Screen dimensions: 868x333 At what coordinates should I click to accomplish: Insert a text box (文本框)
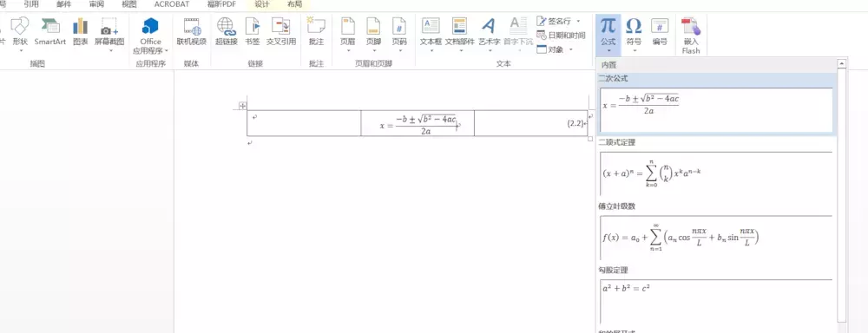[431, 31]
